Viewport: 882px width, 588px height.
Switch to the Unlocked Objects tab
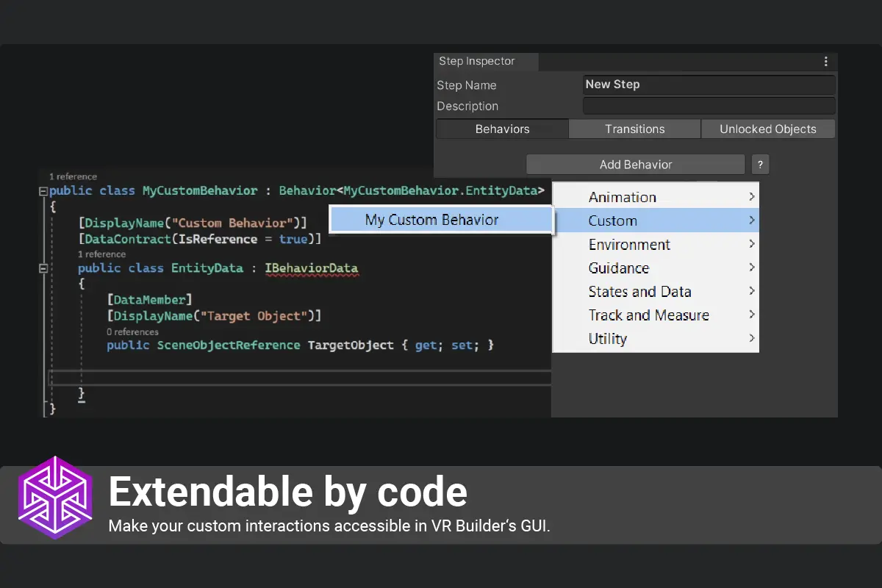[x=768, y=129]
